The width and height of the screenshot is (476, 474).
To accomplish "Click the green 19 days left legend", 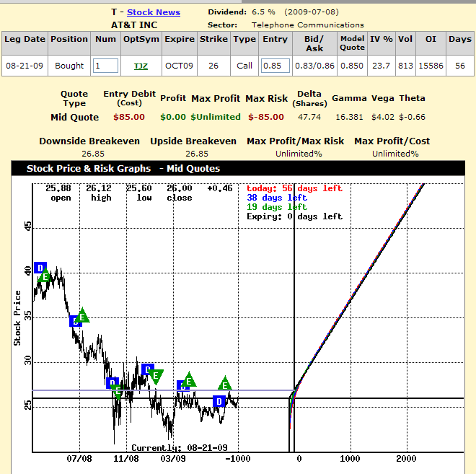I will click(277, 207).
